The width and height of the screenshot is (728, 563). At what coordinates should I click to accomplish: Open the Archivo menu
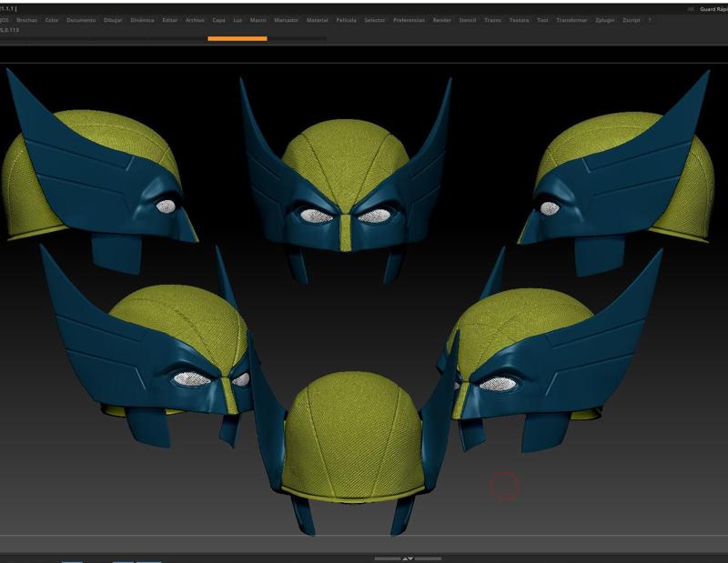(195, 20)
